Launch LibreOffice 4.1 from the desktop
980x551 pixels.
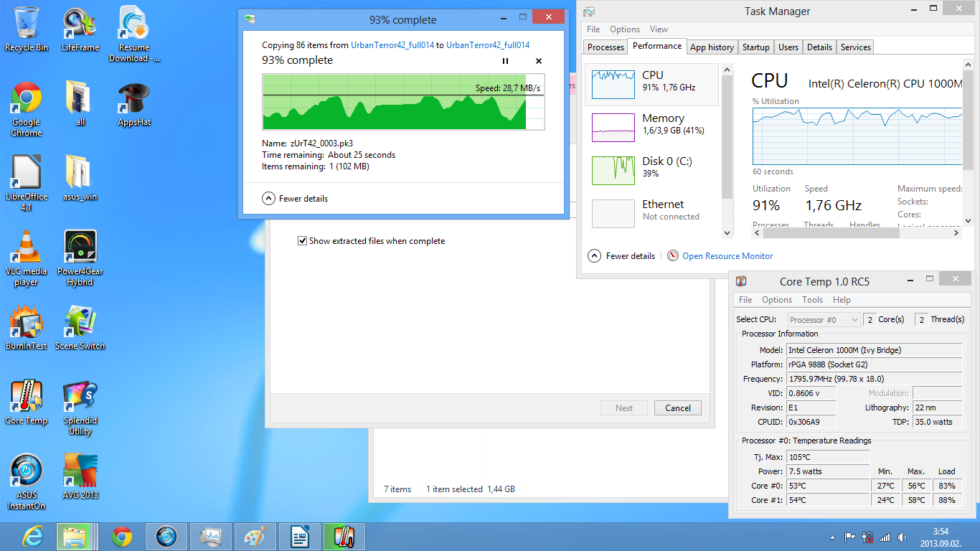27,184
